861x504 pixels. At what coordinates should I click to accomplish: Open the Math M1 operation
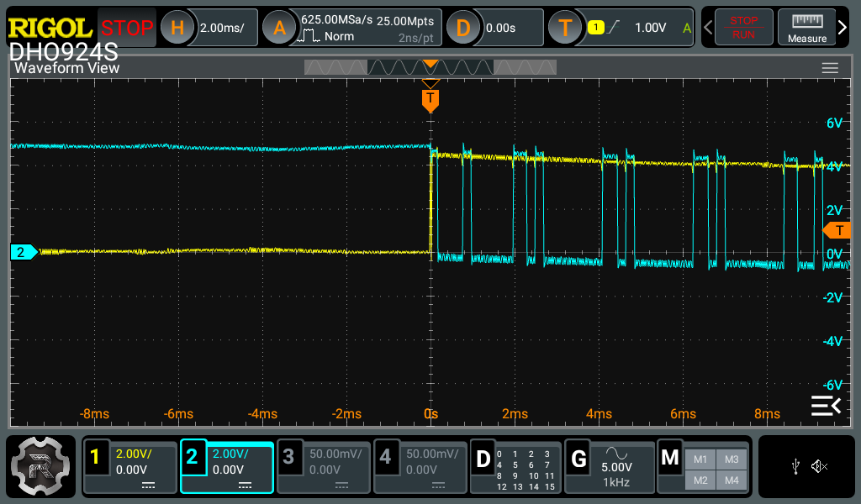700,459
